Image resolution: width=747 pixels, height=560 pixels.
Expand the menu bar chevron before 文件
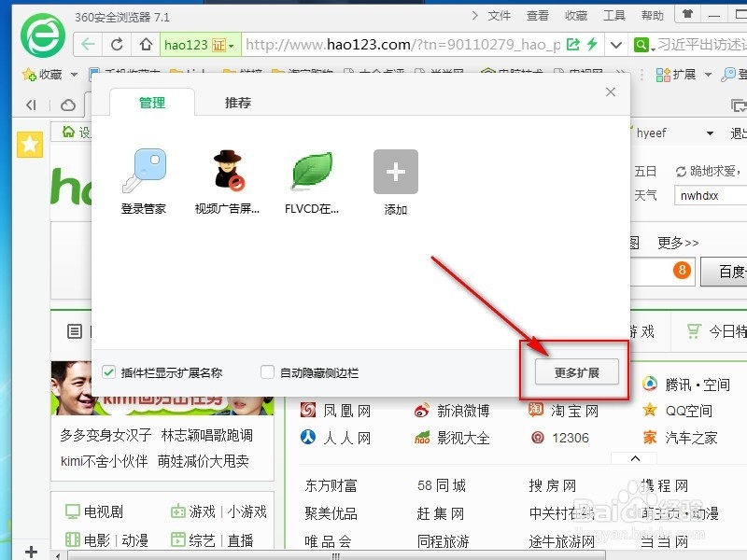(x=474, y=16)
